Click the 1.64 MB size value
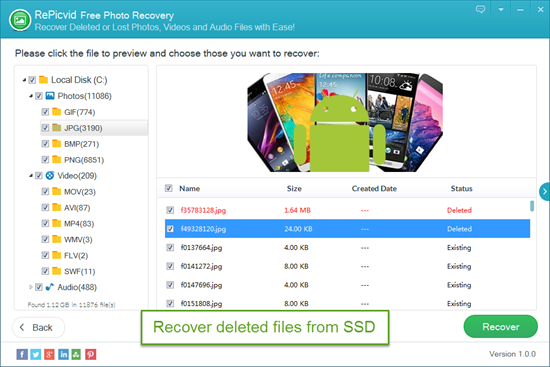The image size is (550, 367). click(297, 210)
